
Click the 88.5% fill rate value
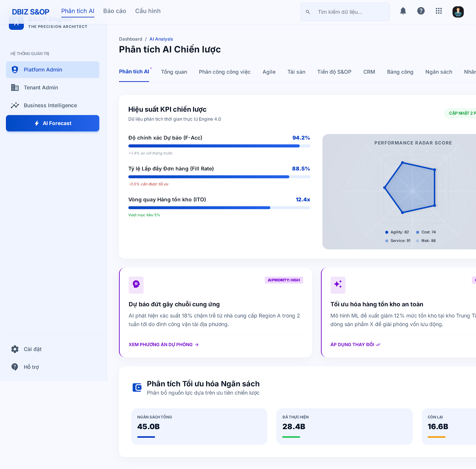[301, 169]
